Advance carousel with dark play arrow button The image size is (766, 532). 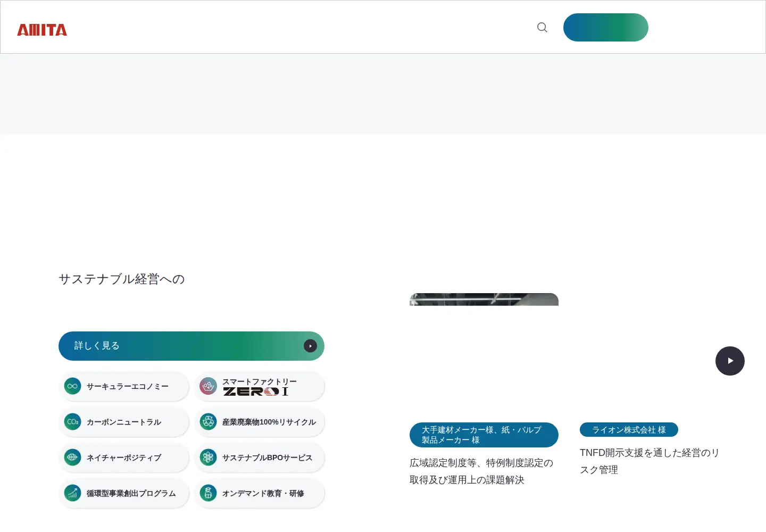click(730, 361)
